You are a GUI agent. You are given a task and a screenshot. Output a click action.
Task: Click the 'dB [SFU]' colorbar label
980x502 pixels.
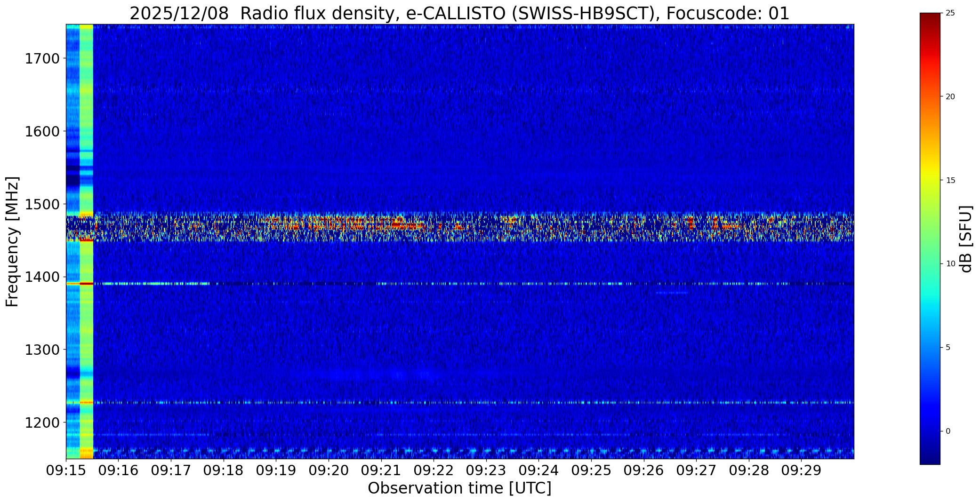point(966,239)
